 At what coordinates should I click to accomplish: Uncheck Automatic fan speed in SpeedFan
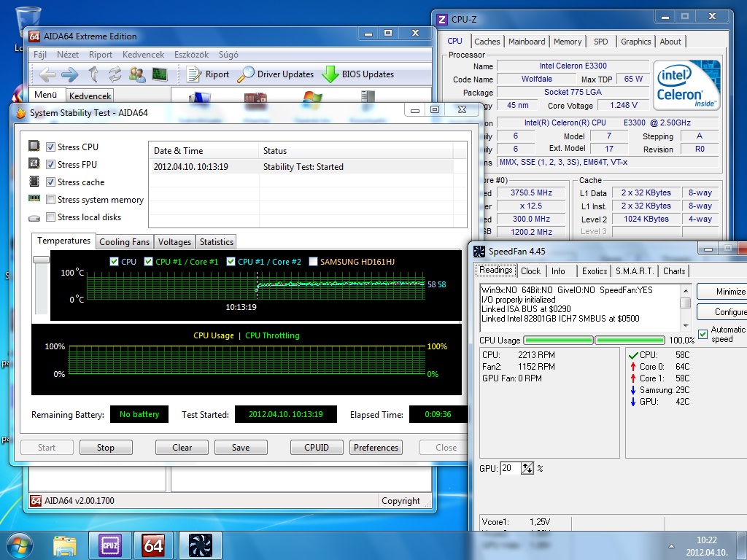click(x=703, y=334)
